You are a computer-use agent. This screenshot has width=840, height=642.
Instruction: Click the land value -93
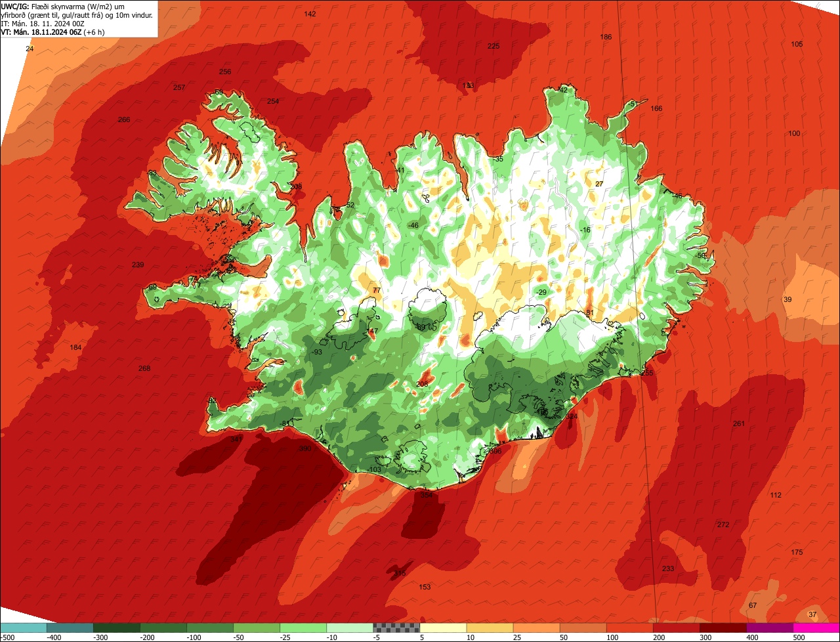pyautogui.click(x=317, y=352)
